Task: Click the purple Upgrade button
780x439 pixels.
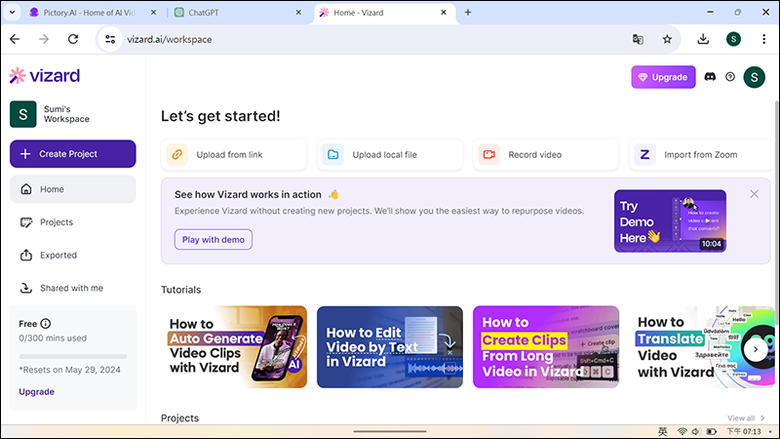Action: [x=664, y=77]
